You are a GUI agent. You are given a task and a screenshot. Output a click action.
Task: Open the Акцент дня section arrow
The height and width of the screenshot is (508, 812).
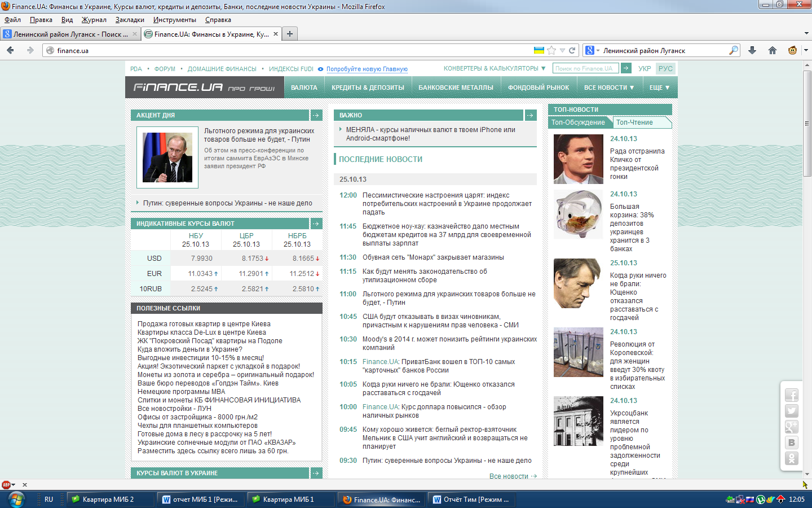(316, 115)
